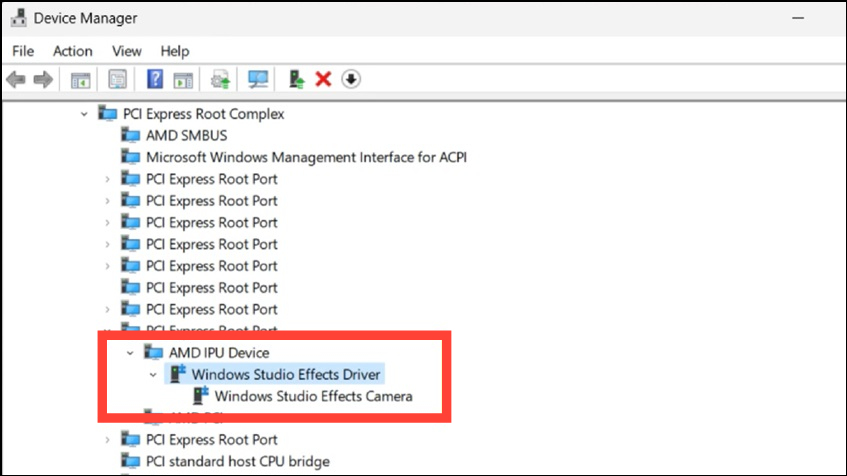Toggle the Show/Hide Console Tree toolbar icon
The height and width of the screenshot is (476, 847).
click(80, 81)
